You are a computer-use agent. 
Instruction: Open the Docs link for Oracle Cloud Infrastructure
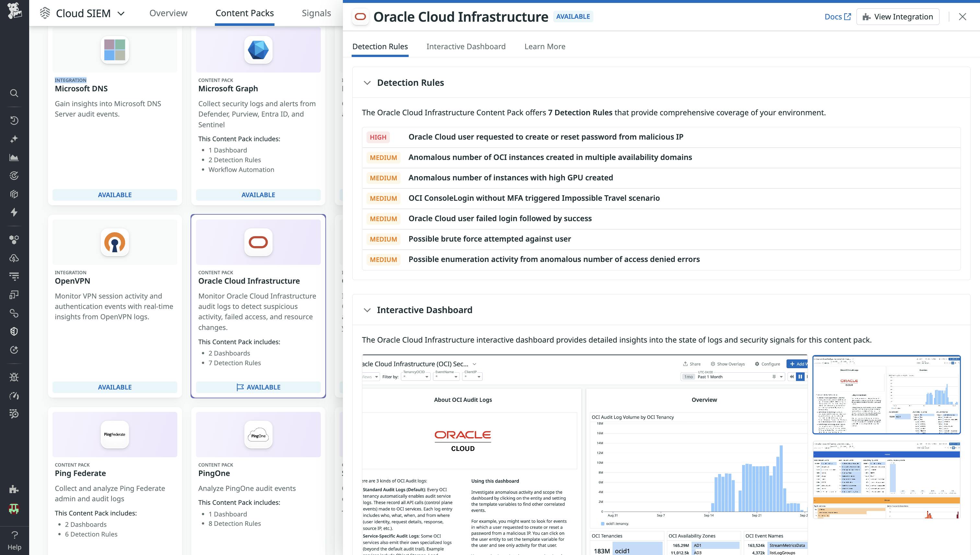pyautogui.click(x=837, y=17)
